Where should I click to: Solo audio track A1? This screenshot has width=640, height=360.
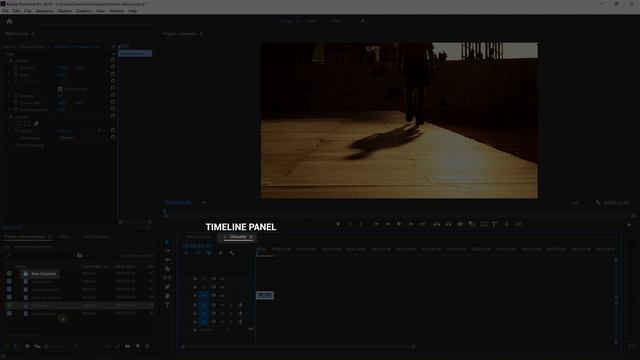pyautogui.click(x=231, y=305)
